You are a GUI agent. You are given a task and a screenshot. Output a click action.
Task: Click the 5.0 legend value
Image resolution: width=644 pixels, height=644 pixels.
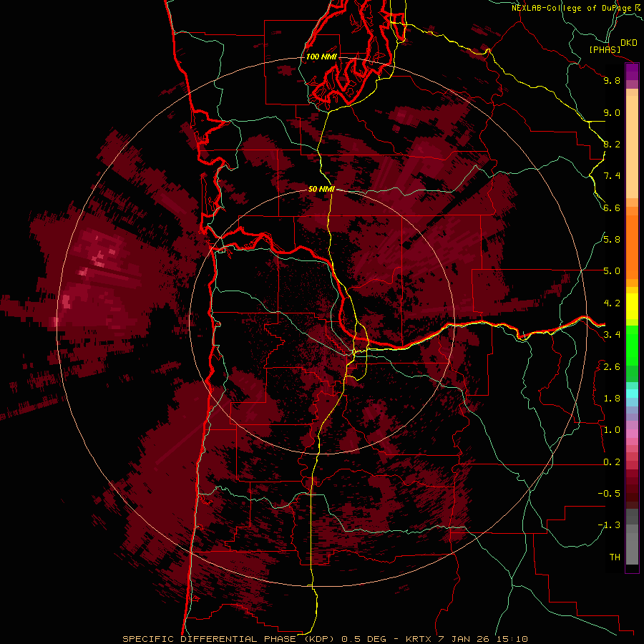point(612,271)
